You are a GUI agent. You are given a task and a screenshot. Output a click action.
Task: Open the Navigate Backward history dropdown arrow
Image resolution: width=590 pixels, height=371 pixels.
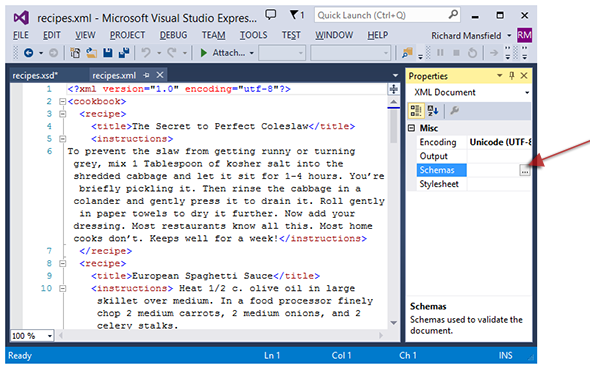point(41,53)
